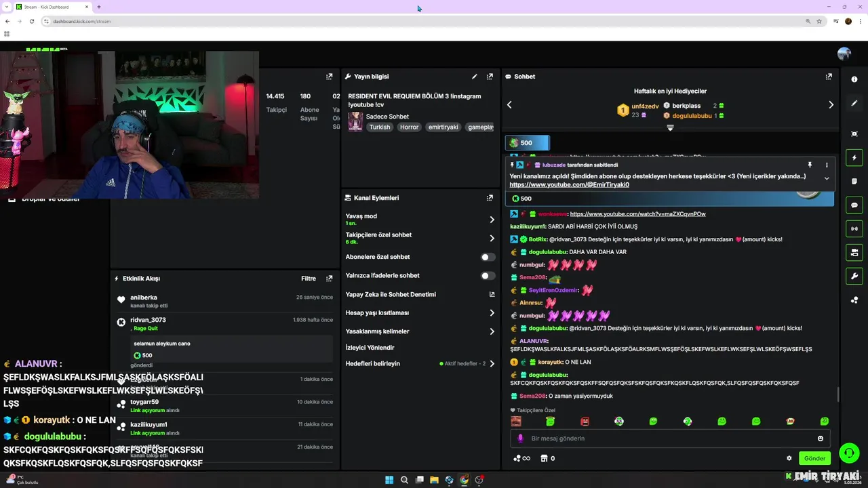Open pinned YouTube @EmirTiryaki0 link
The height and width of the screenshot is (488, 868).
570,185
